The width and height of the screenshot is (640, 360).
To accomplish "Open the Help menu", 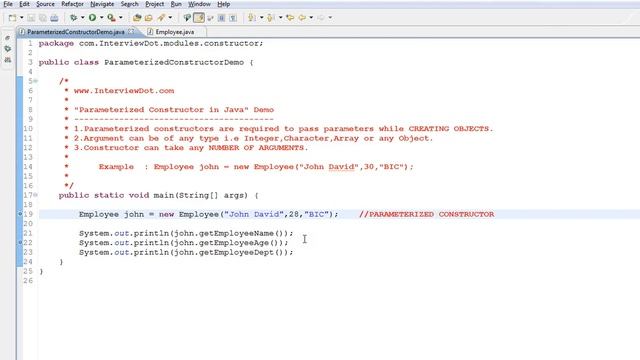I will (223, 4).
